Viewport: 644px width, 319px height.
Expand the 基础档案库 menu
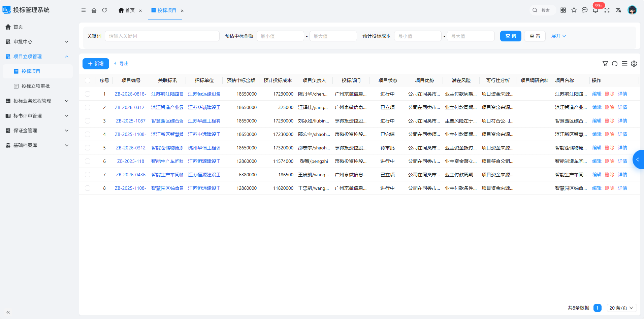(37, 145)
